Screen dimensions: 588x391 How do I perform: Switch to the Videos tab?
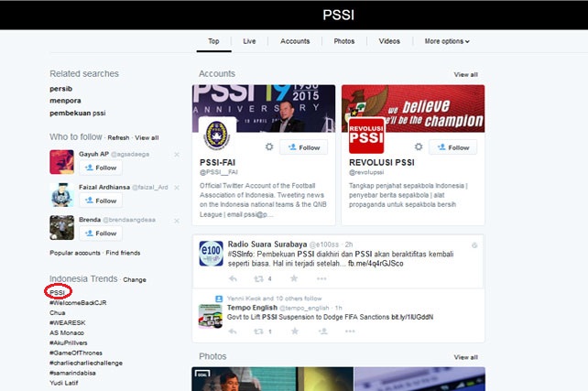389,41
